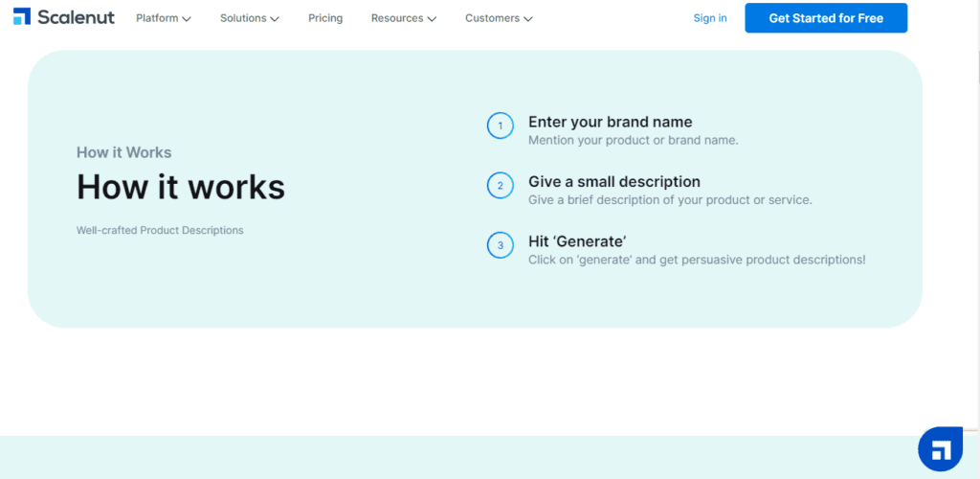
Task: Click the step 2 circle icon
Action: click(500, 186)
